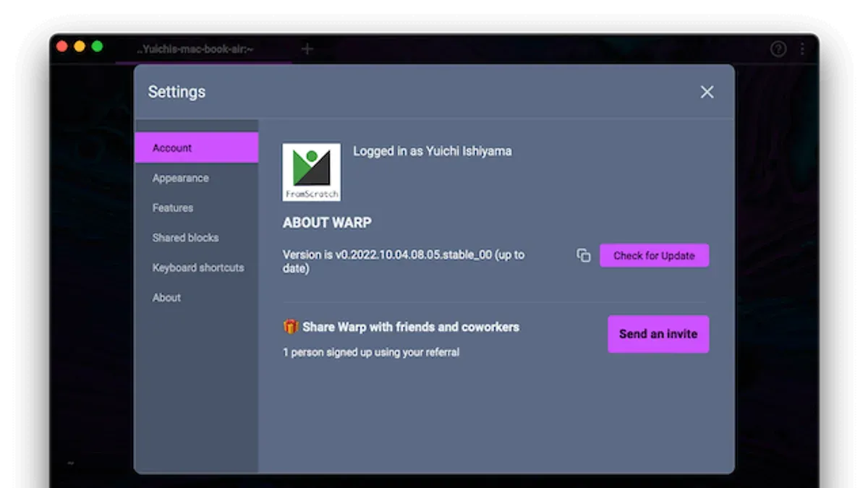868x488 pixels.
Task: Click the Settings dialog title
Action: point(176,92)
